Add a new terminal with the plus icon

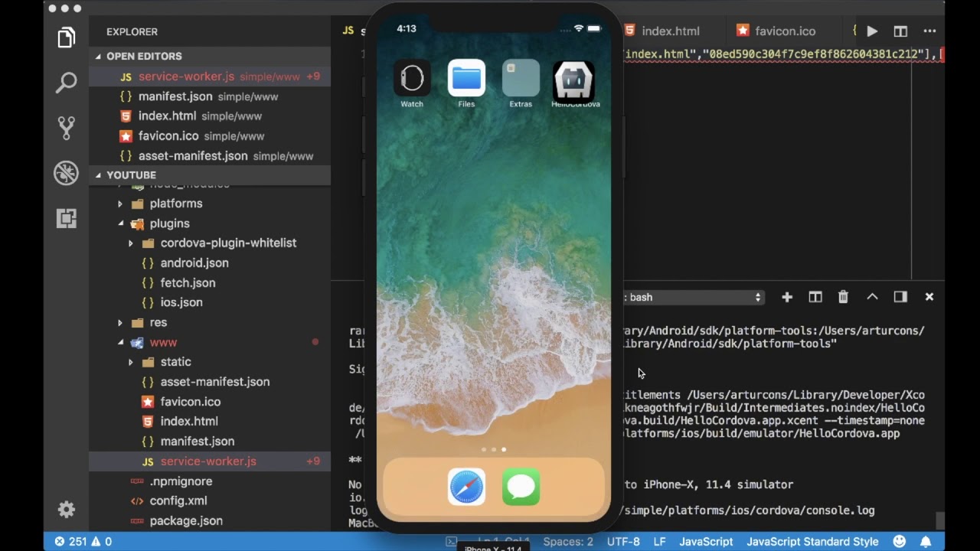787,297
